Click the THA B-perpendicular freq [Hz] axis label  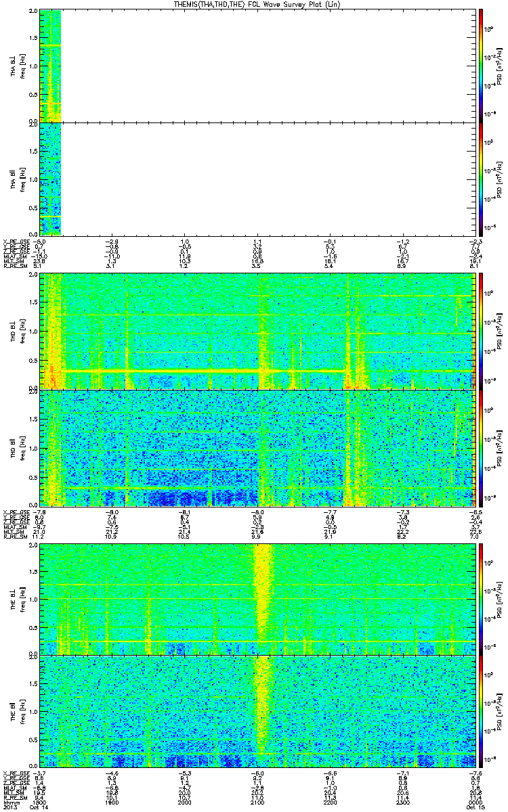point(22,66)
